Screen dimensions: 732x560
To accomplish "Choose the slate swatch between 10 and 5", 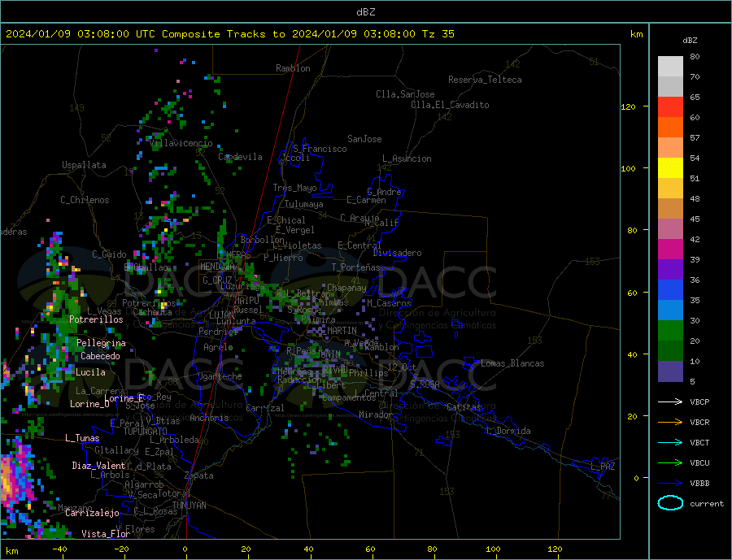I will tap(670, 371).
